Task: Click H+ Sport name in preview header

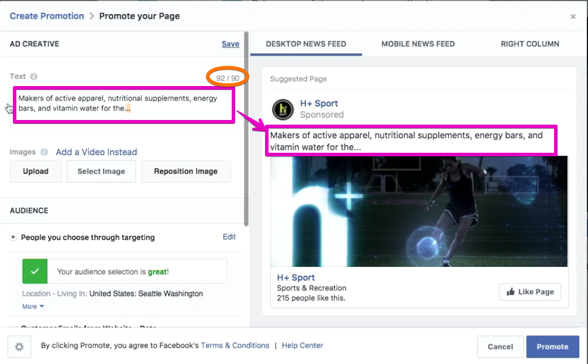Action: click(319, 103)
